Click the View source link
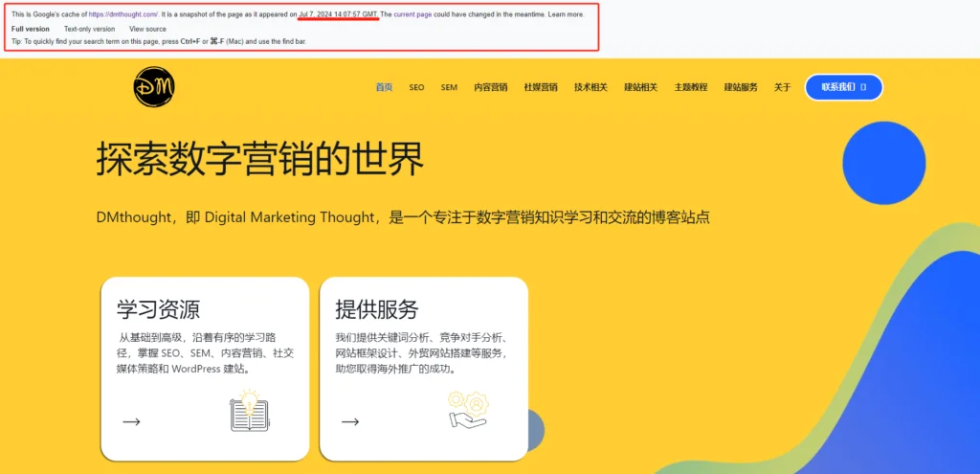Viewport: 980px width, 474px height. click(x=147, y=29)
